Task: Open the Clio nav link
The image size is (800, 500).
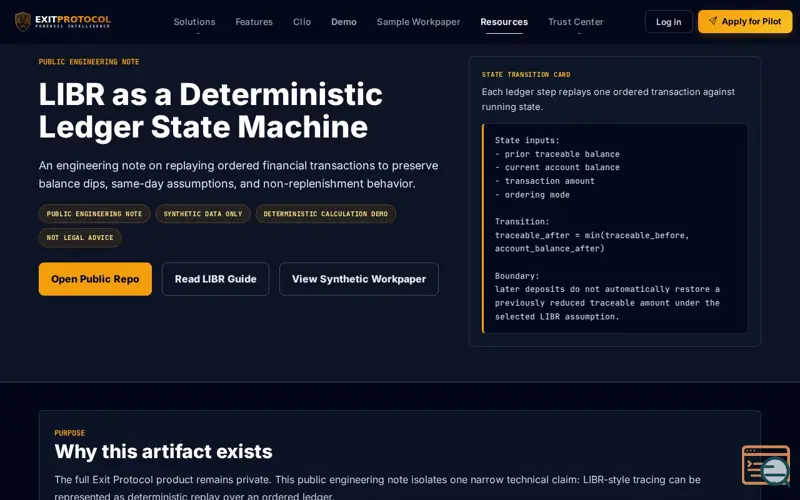Action: 302,22
